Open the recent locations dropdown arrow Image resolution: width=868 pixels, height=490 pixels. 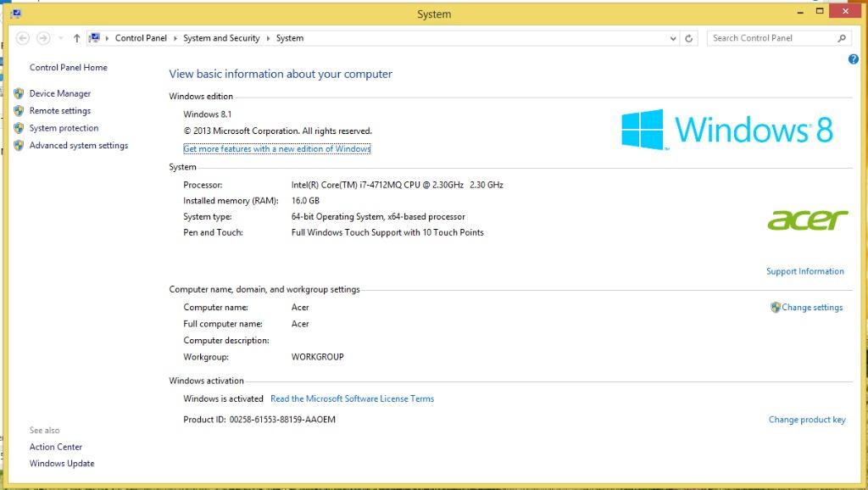point(61,38)
